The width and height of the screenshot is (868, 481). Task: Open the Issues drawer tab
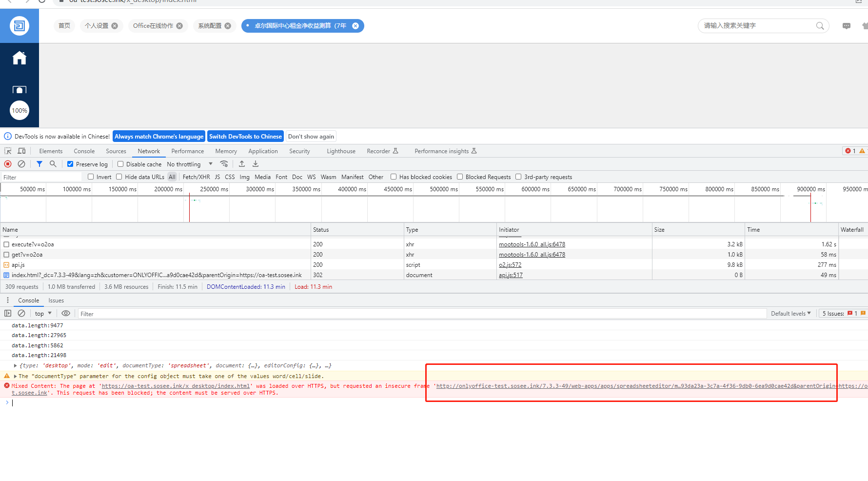56,301
